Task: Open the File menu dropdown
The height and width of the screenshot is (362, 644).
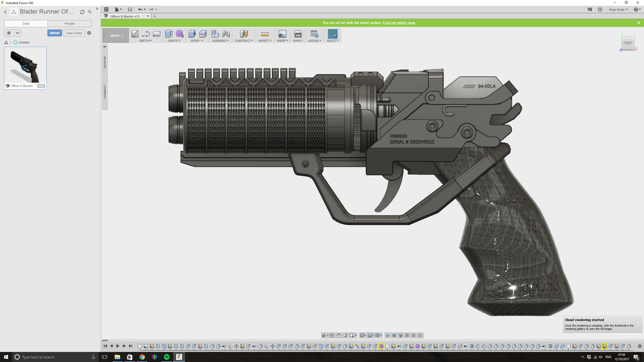Action: pos(118,9)
